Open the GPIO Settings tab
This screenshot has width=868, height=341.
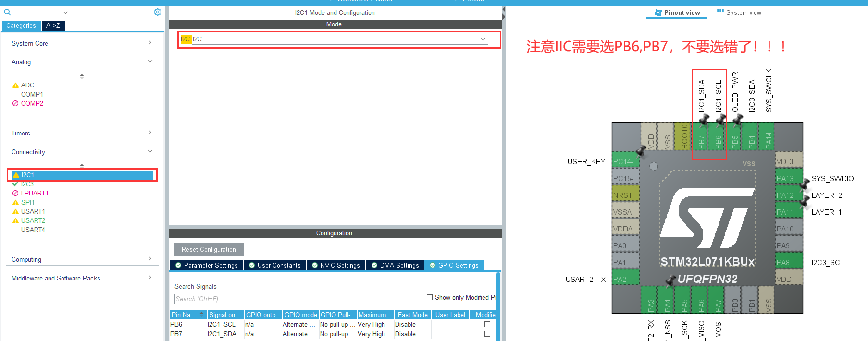(454, 265)
